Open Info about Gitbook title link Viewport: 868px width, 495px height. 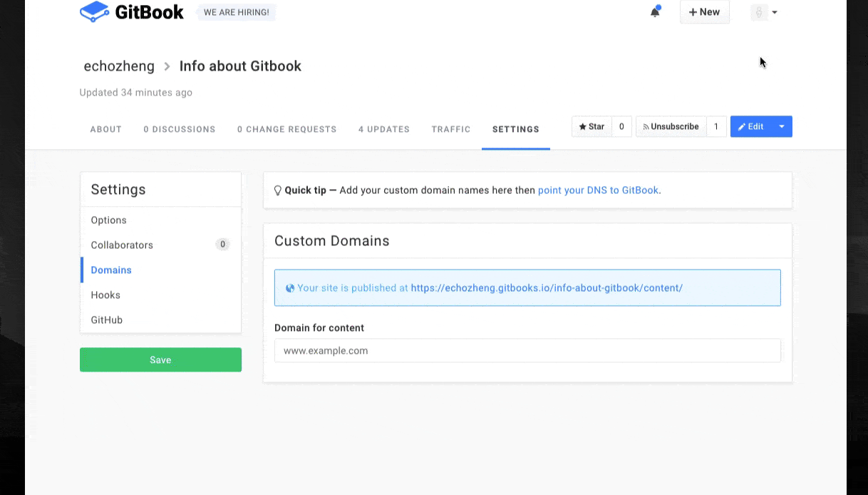tap(240, 66)
